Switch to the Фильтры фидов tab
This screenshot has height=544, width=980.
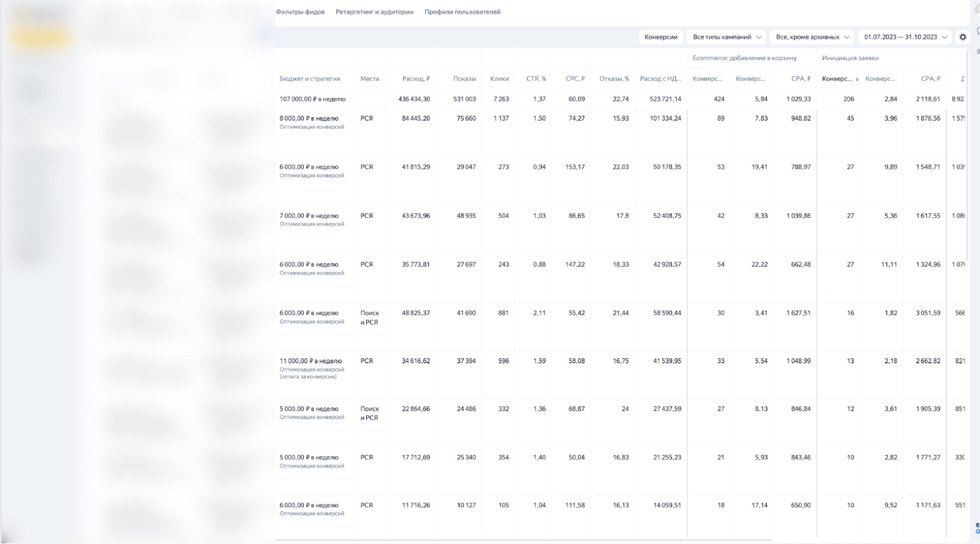pos(300,12)
